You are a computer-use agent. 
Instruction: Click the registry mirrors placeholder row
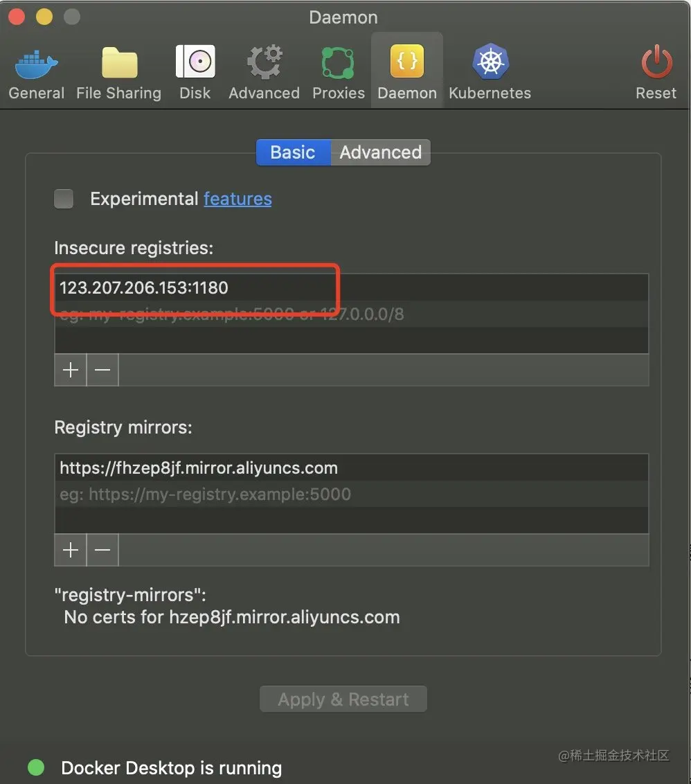(x=351, y=494)
